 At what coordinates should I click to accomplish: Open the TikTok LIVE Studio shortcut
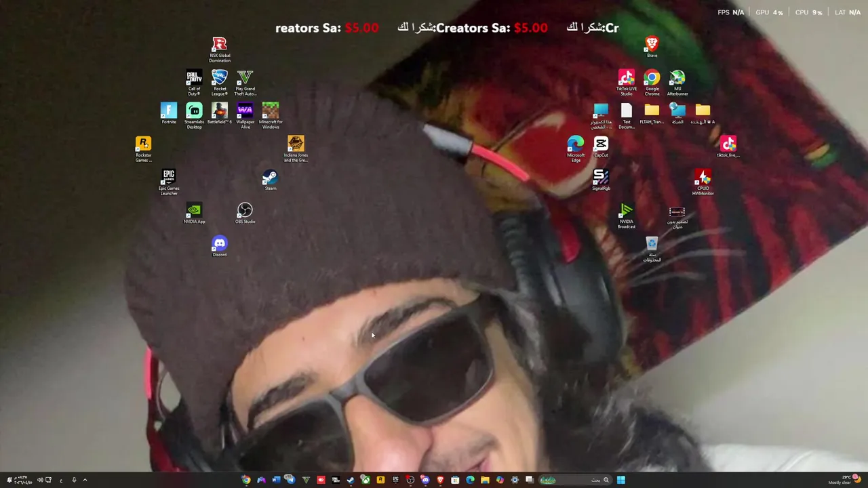tap(626, 83)
